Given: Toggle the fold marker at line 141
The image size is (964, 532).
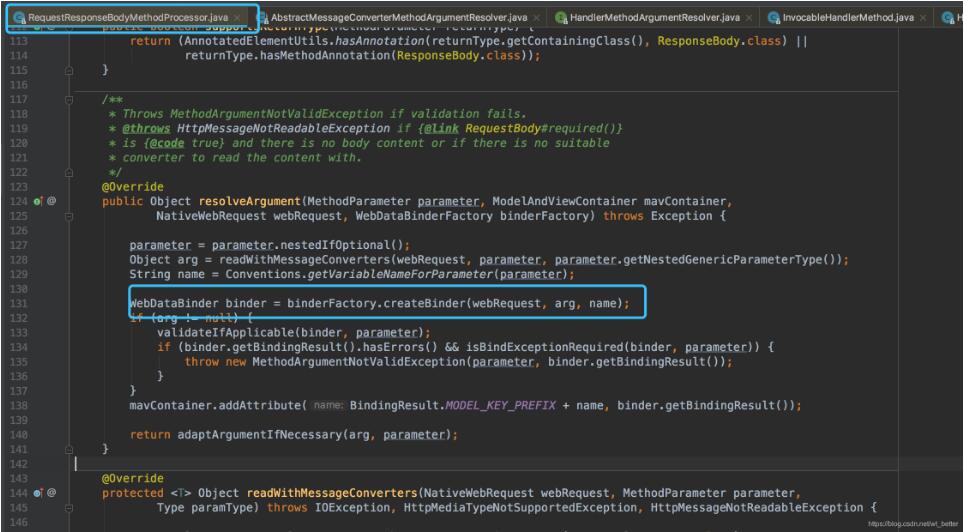Looking at the screenshot, I should 69,450.
